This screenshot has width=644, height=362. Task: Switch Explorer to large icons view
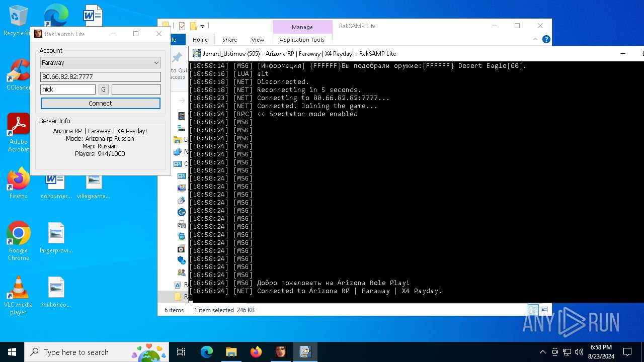(x=544, y=310)
